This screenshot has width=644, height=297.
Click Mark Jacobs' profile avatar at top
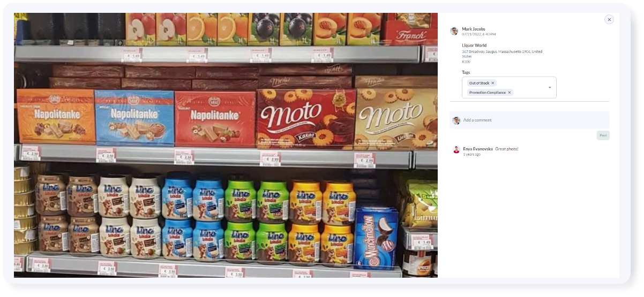point(454,31)
